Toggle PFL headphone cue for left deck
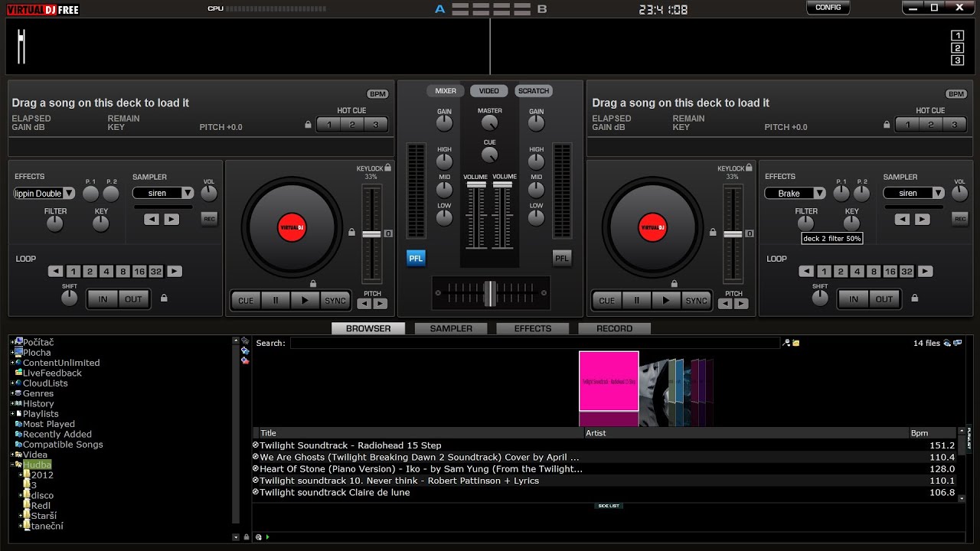Image resolution: width=980 pixels, height=551 pixels. click(x=416, y=259)
